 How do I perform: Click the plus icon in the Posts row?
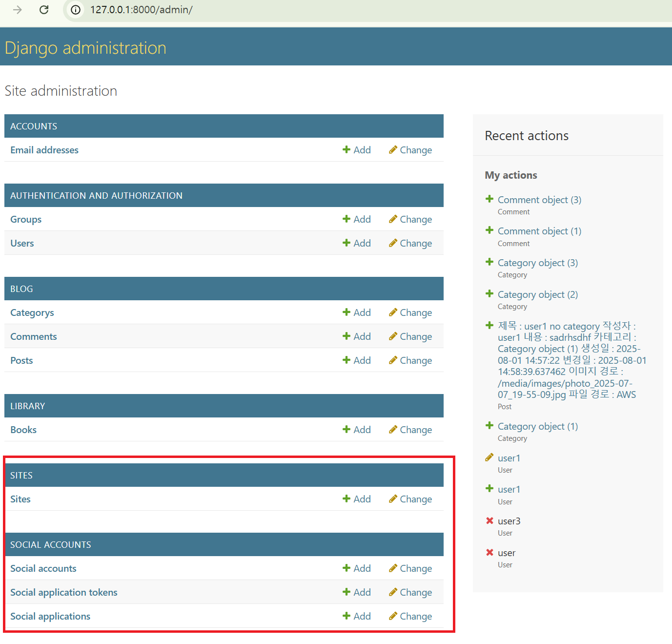point(346,360)
